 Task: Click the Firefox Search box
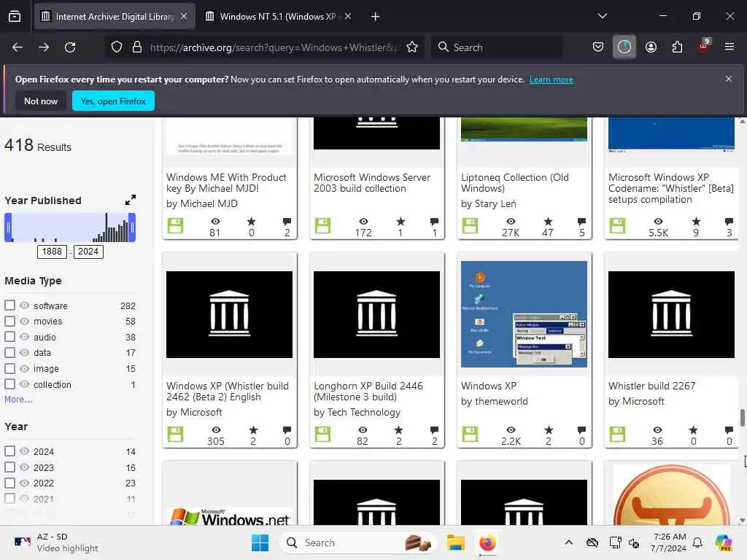click(x=497, y=47)
